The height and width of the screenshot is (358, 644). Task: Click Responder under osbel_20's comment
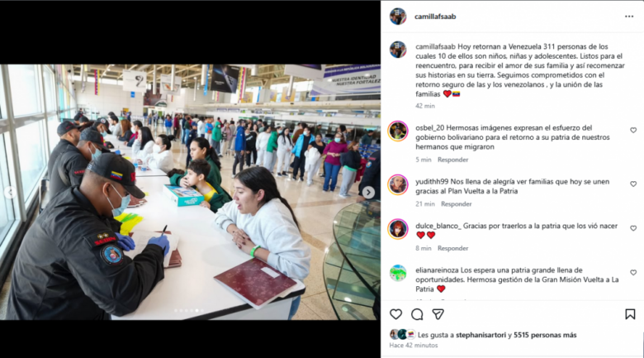point(452,160)
